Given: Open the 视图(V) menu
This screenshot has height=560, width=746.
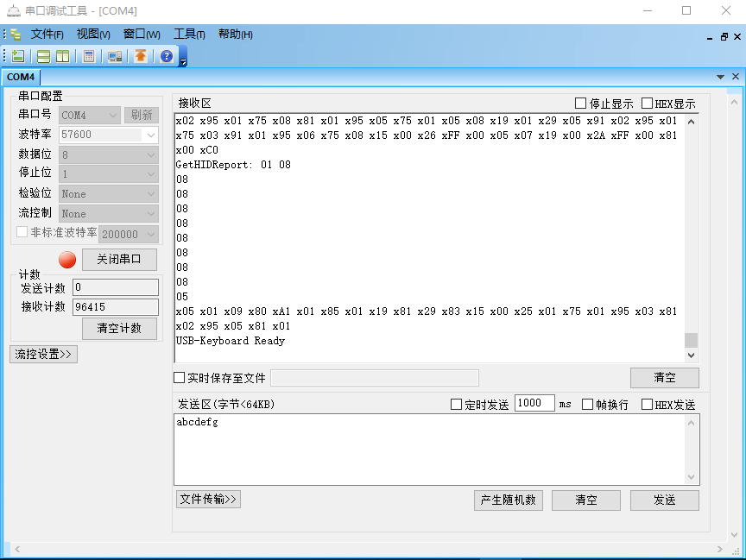Looking at the screenshot, I should [x=93, y=35].
